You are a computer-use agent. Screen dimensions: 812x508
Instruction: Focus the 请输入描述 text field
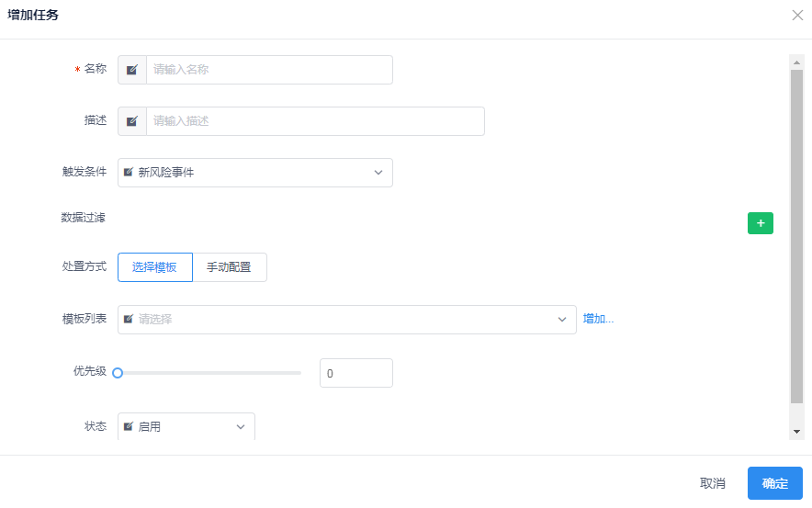314,121
